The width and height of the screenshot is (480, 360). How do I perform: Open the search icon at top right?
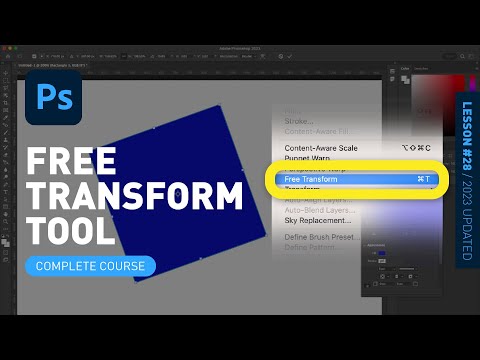tap(462, 56)
